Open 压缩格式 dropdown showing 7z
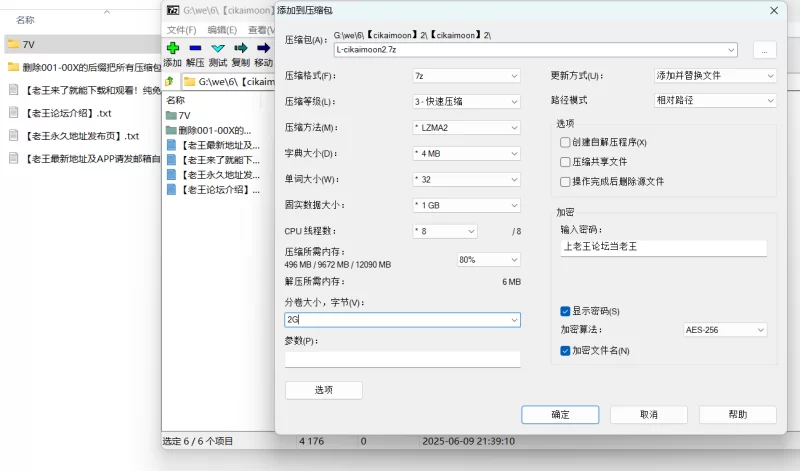 466,76
